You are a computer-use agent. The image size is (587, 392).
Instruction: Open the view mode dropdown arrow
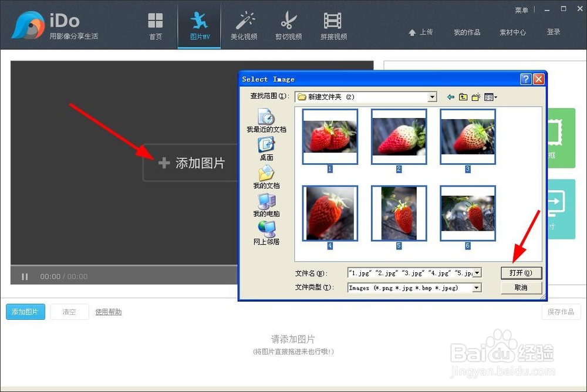497,97
